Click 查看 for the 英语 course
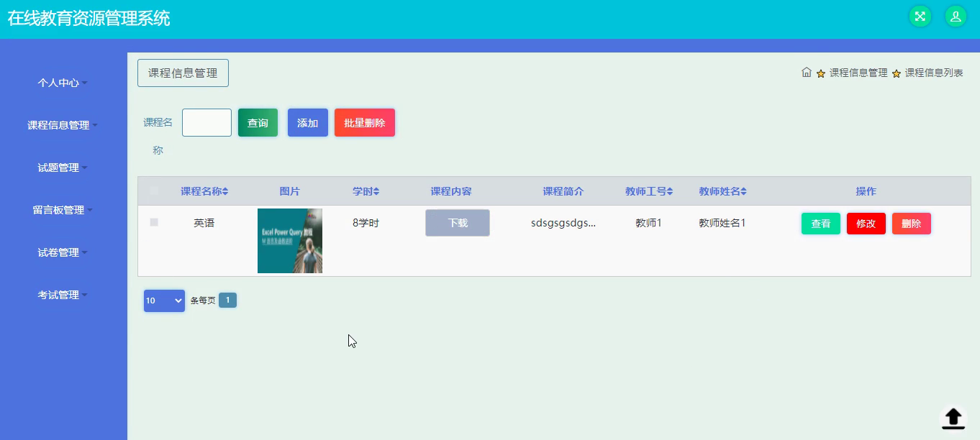980x440 pixels. tap(821, 224)
